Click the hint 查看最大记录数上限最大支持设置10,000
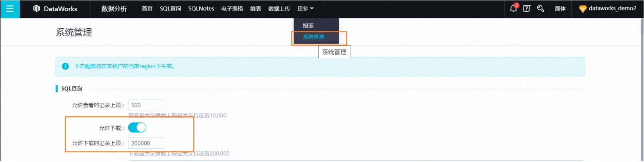 177,116
